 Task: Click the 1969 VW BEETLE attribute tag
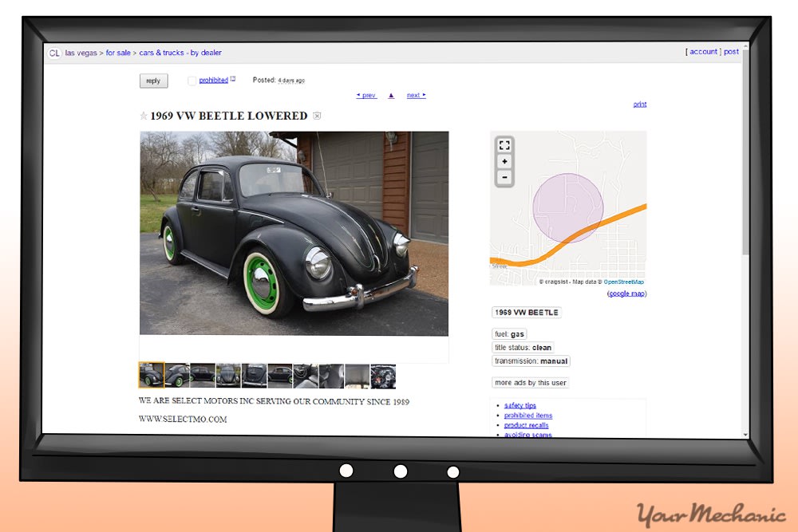(527, 313)
